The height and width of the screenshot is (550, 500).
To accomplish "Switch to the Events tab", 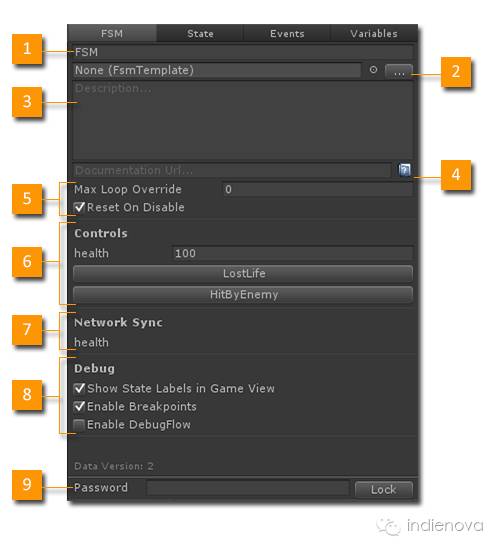I will pos(287,34).
